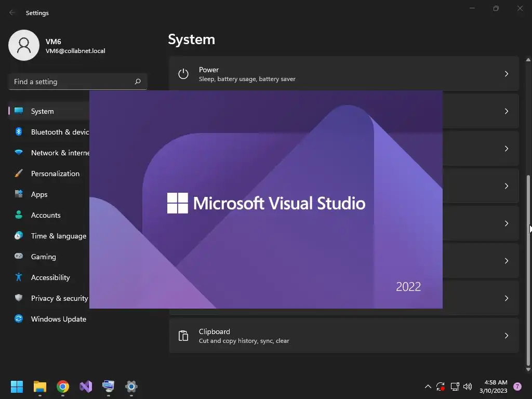Click the search magnifier icon
The width and height of the screenshot is (532, 399).
[x=138, y=82]
